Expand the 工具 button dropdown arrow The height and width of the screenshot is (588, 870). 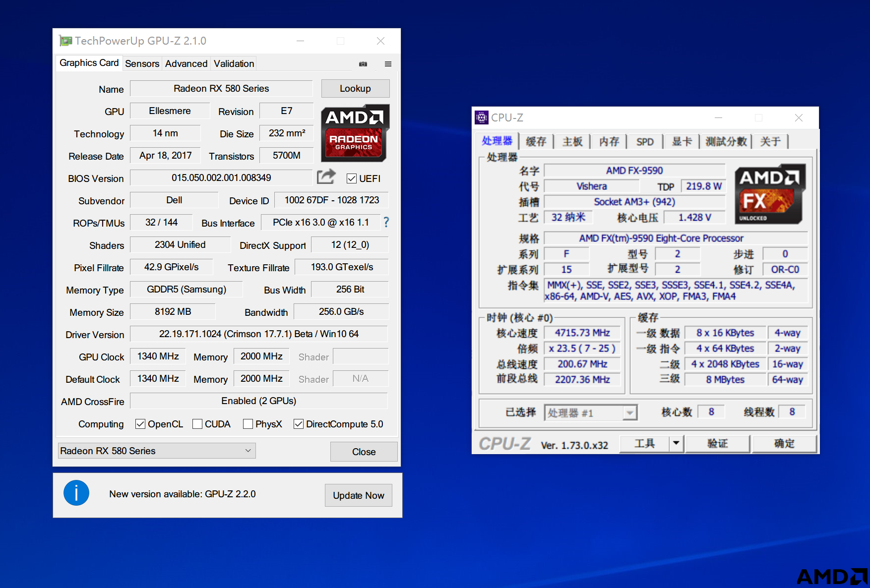pyautogui.click(x=676, y=443)
